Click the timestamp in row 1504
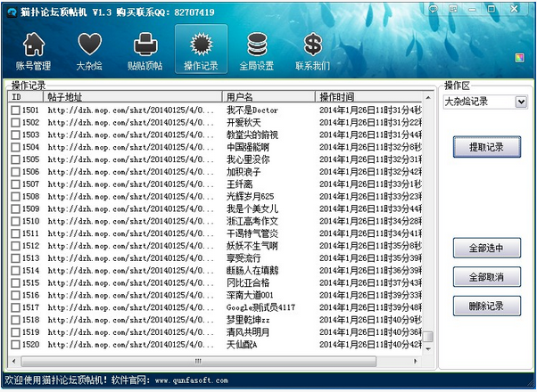Viewport: 537px width, 392px height. pos(370,147)
